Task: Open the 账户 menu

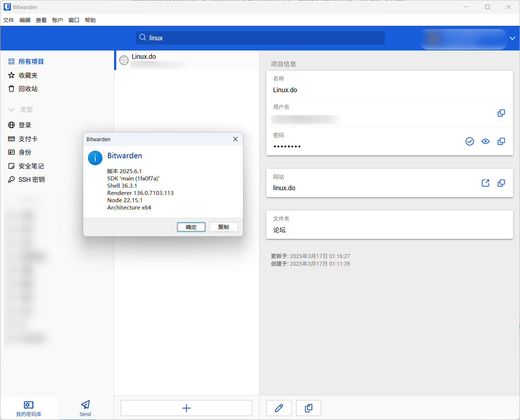Action: pyautogui.click(x=57, y=20)
